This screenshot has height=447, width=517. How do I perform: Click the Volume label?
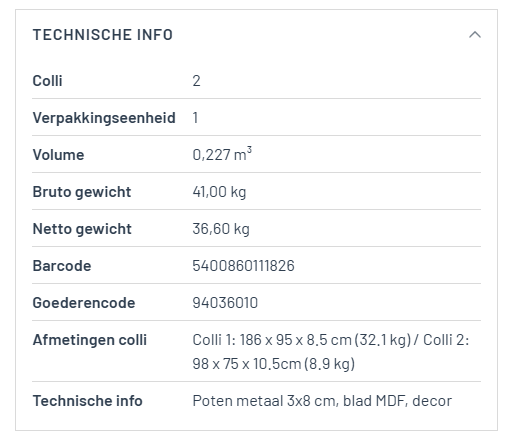[x=58, y=155]
